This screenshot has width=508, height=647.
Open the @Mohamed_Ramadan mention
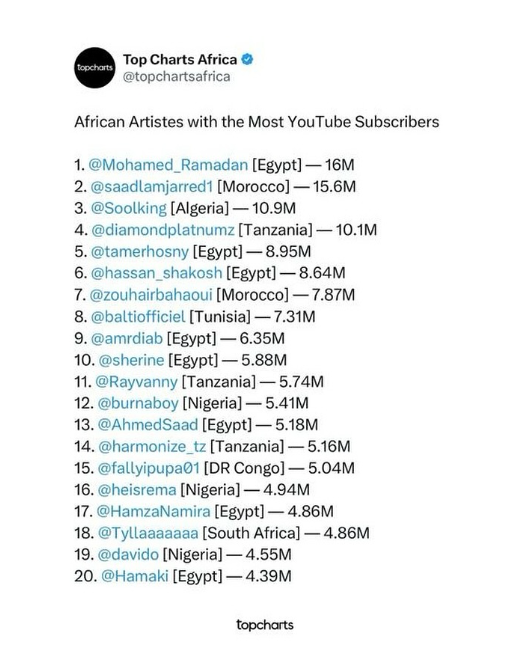point(168,165)
